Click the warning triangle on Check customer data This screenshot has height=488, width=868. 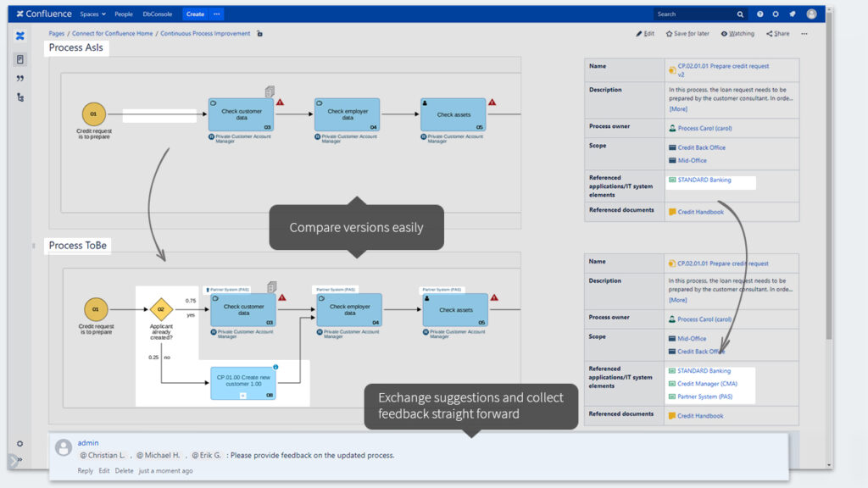(280, 103)
